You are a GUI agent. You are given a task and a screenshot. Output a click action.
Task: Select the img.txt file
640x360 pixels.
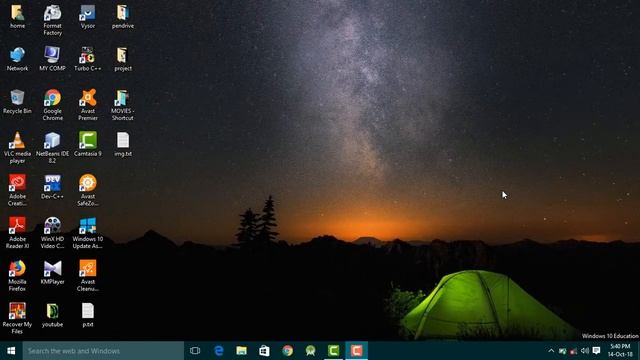point(122,144)
